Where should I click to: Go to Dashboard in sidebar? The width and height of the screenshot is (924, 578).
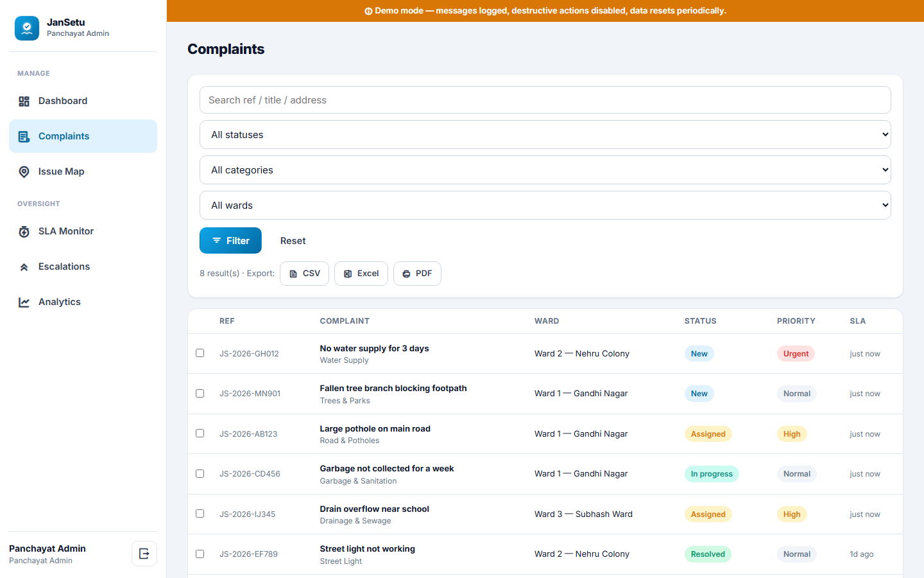tap(83, 101)
